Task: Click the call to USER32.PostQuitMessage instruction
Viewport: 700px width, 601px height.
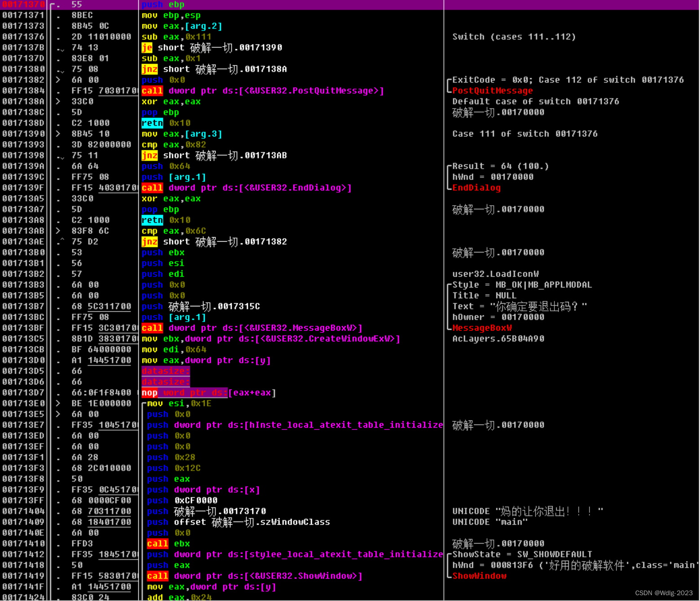Action: [263, 91]
